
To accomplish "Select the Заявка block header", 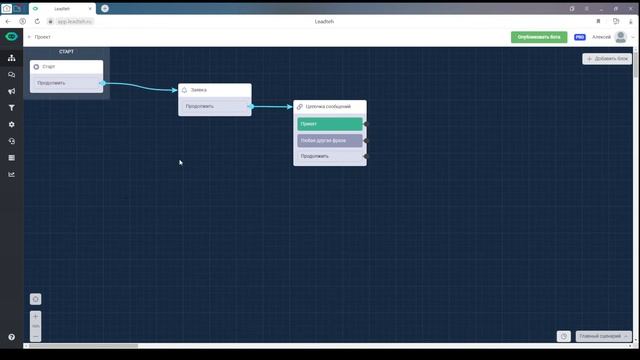I will tap(215, 90).
